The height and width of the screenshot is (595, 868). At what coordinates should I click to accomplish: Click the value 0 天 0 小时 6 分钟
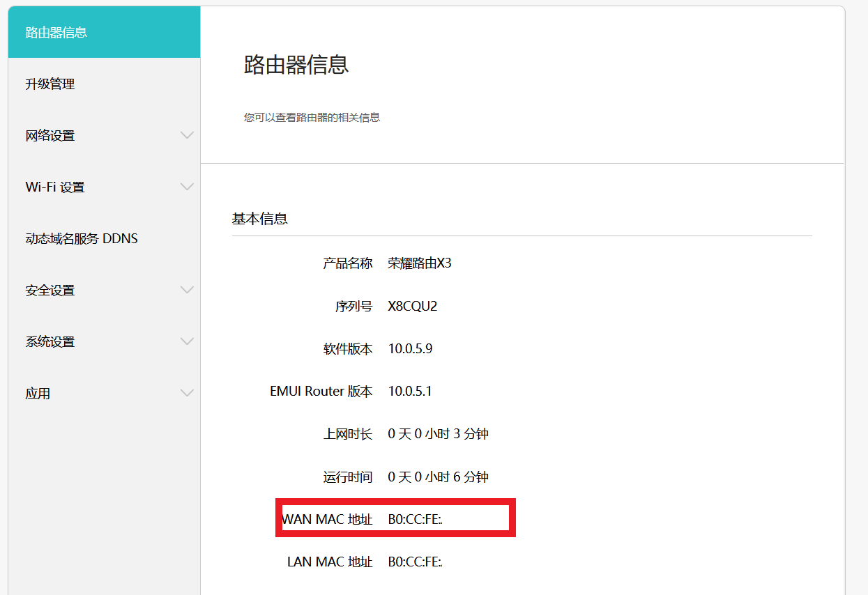[x=439, y=477]
